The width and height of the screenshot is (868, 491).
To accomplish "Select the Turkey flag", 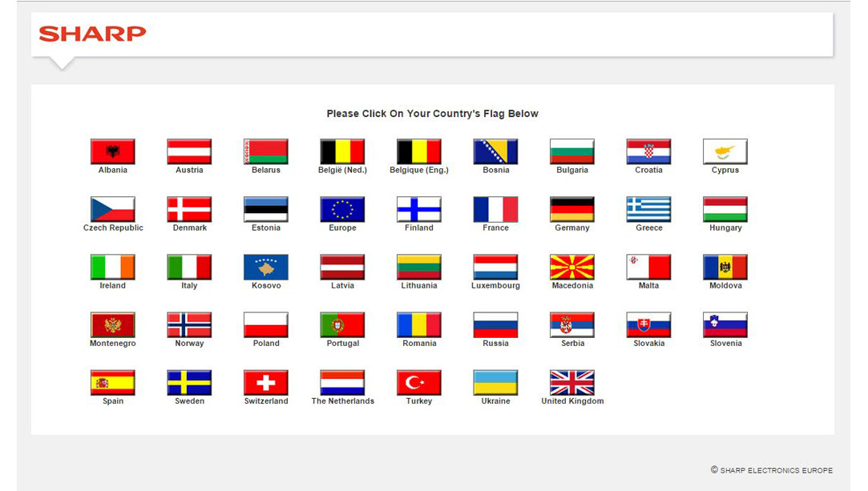I will coord(419,383).
